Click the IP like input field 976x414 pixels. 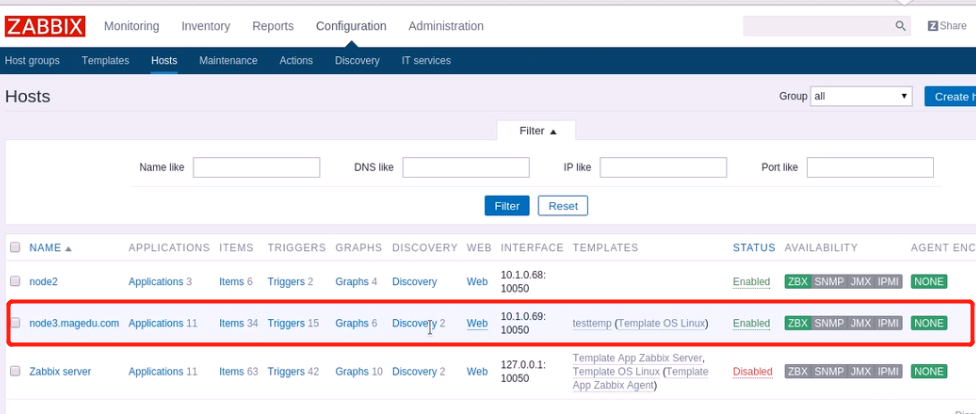coord(664,167)
